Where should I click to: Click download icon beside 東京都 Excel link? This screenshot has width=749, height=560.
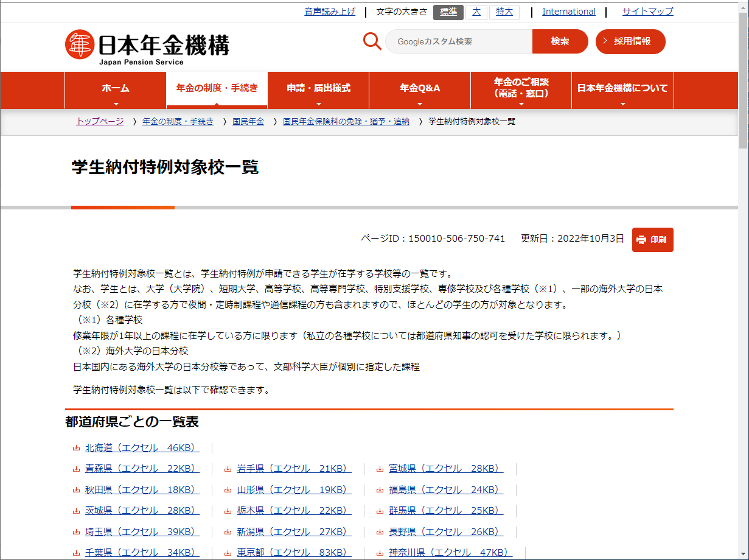[x=228, y=553]
